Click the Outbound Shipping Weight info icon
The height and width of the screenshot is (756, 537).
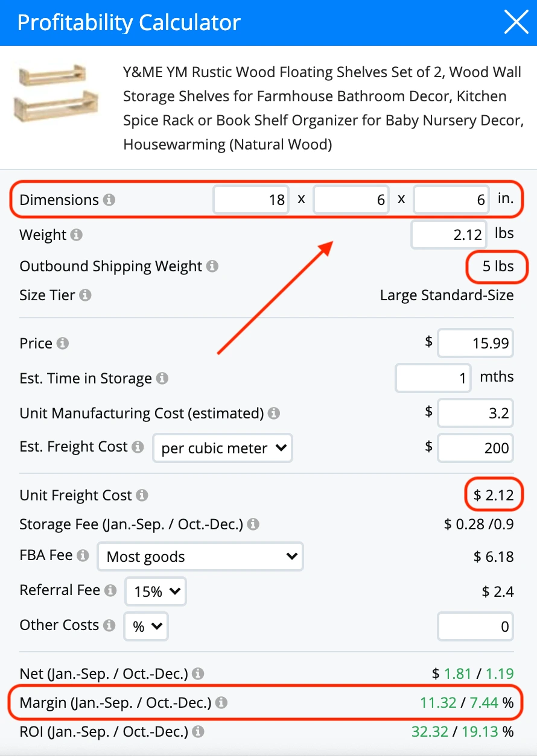pos(211,266)
